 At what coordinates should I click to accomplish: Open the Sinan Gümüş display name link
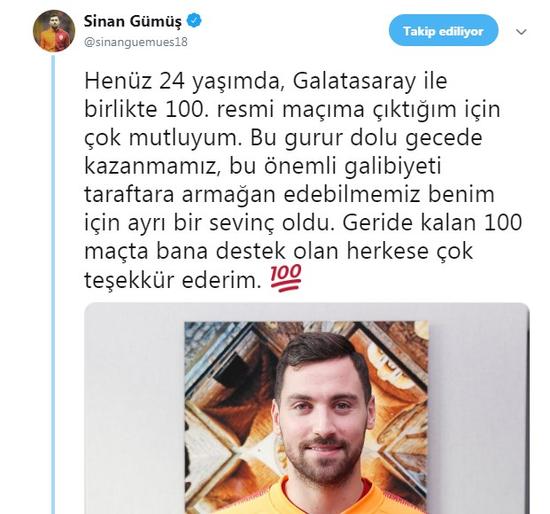pyautogui.click(x=133, y=21)
